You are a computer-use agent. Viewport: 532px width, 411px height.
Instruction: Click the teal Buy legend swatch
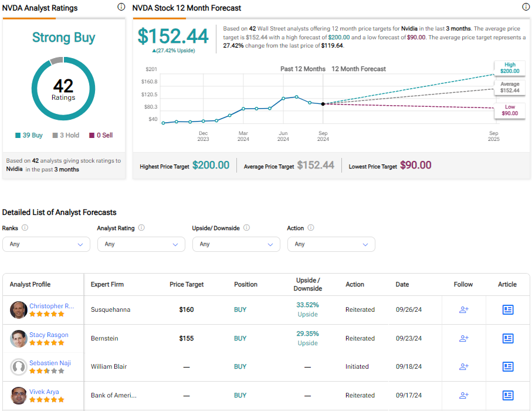18,136
